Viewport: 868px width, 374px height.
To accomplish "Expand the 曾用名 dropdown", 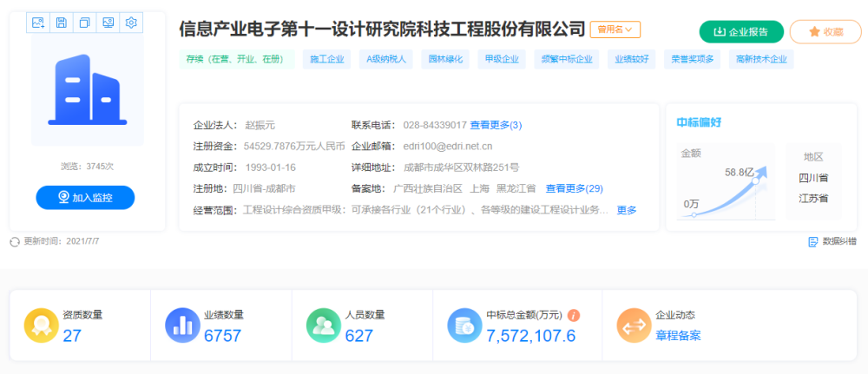I will point(615,30).
